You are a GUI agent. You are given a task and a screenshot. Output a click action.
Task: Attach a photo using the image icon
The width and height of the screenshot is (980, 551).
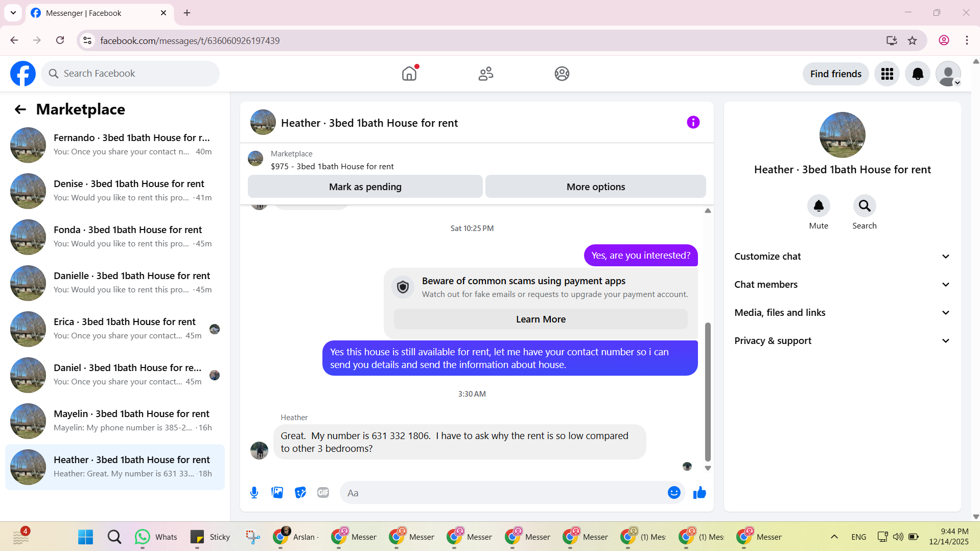point(277,493)
